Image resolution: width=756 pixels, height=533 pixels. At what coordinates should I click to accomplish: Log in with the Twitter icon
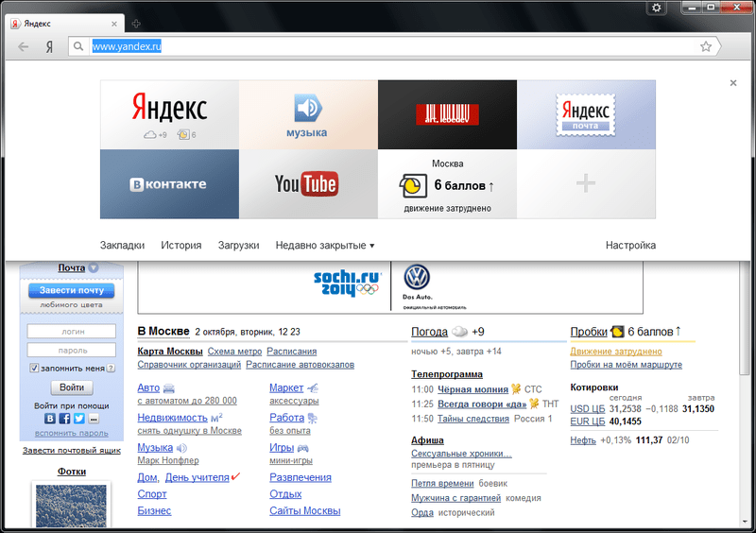79,419
